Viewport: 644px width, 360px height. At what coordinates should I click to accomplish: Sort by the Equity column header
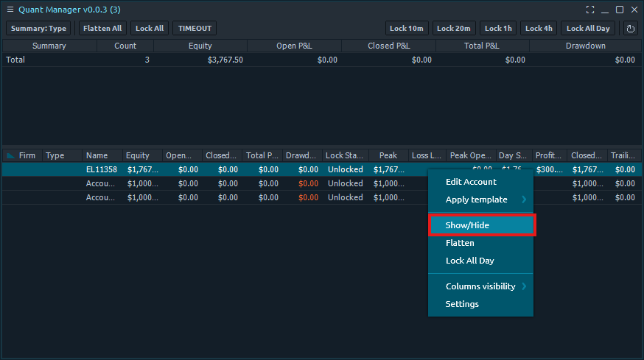(138, 156)
